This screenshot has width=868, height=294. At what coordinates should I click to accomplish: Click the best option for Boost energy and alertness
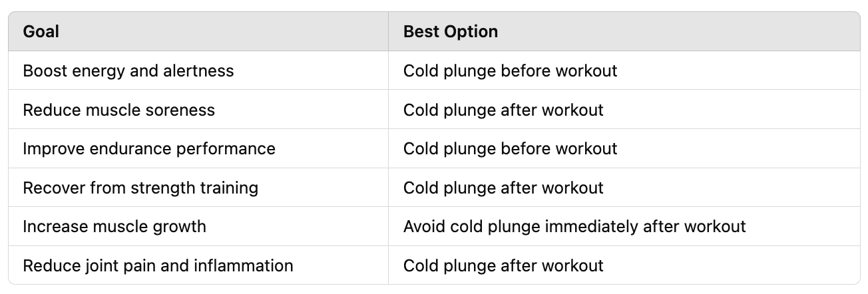[x=624, y=71]
